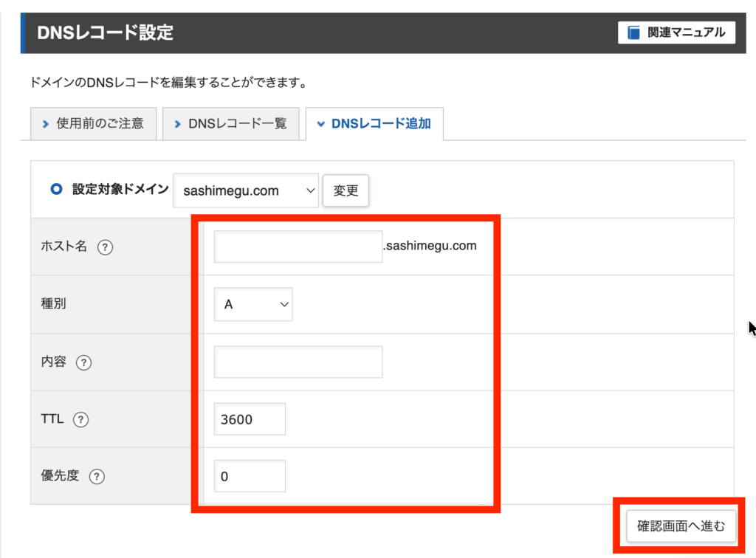The width and height of the screenshot is (756, 558).
Task: Click the 設定対象ドメイン label text
Action: [x=120, y=189]
